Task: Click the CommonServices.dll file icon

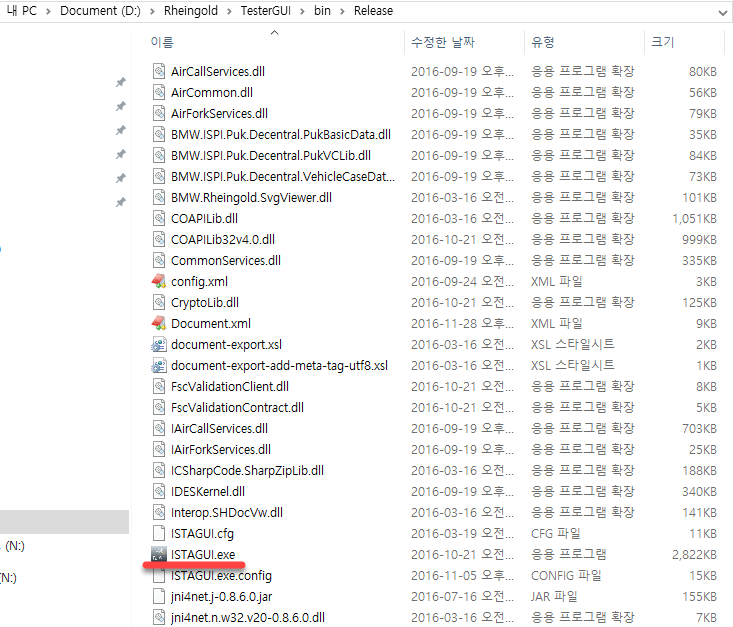Action: tap(159, 260)
